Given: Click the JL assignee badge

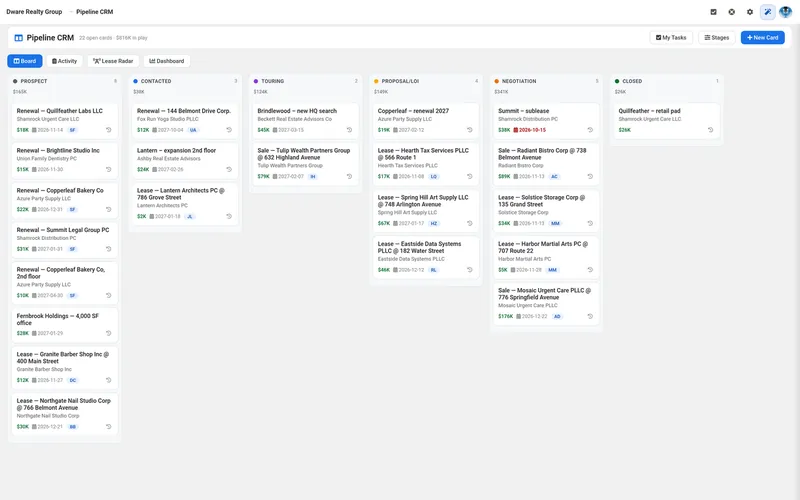Looking at the screenshot, I should click(190, 216).
